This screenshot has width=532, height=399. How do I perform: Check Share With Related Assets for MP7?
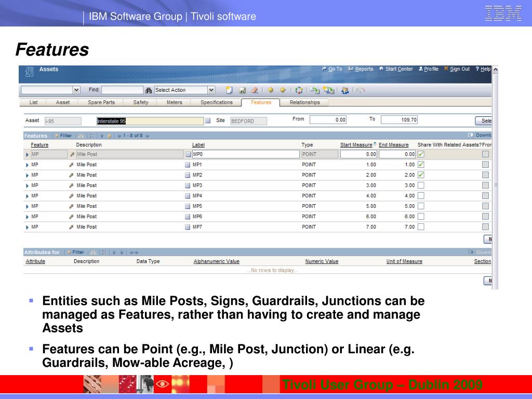point(421,227)
